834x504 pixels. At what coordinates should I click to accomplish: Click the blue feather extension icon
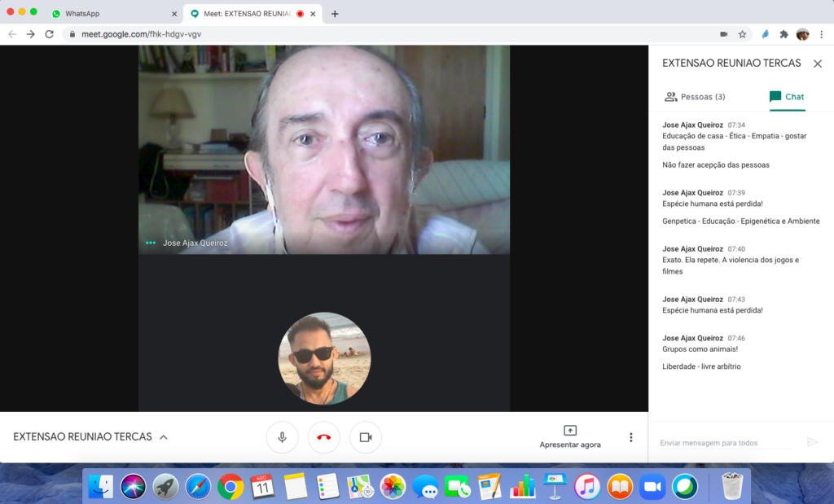[766, 34]
